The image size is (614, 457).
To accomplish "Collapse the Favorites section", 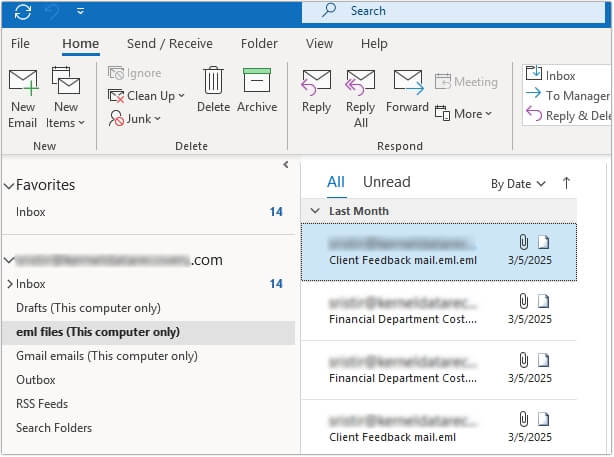I will coord(9,186).
